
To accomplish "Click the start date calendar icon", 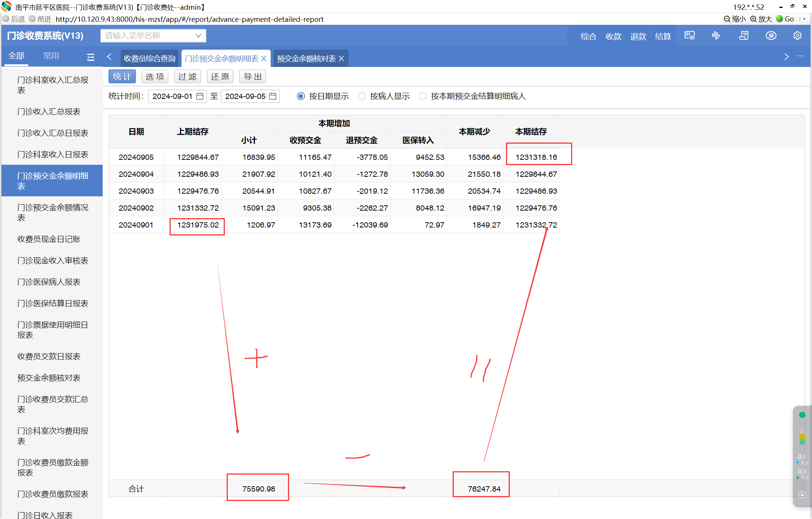I will point(200,96).
